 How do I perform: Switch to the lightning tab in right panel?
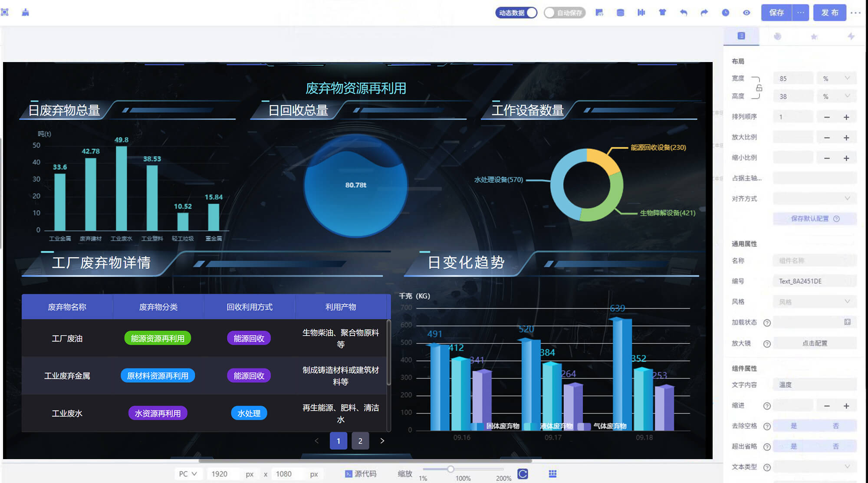[851, 36]
